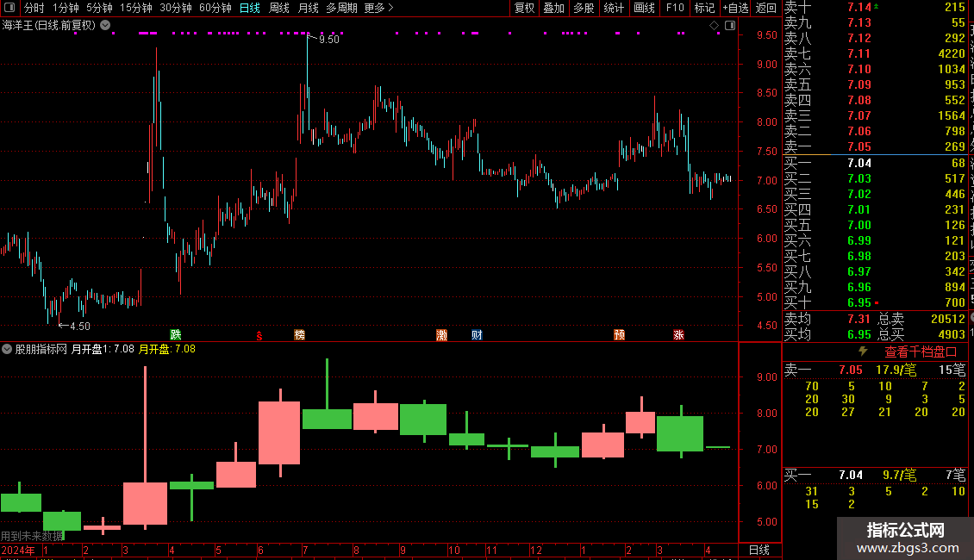The image size is (974, 560).
Task: Click the lightning icon beside 查看千档盘口
Action: click(863, 352)
